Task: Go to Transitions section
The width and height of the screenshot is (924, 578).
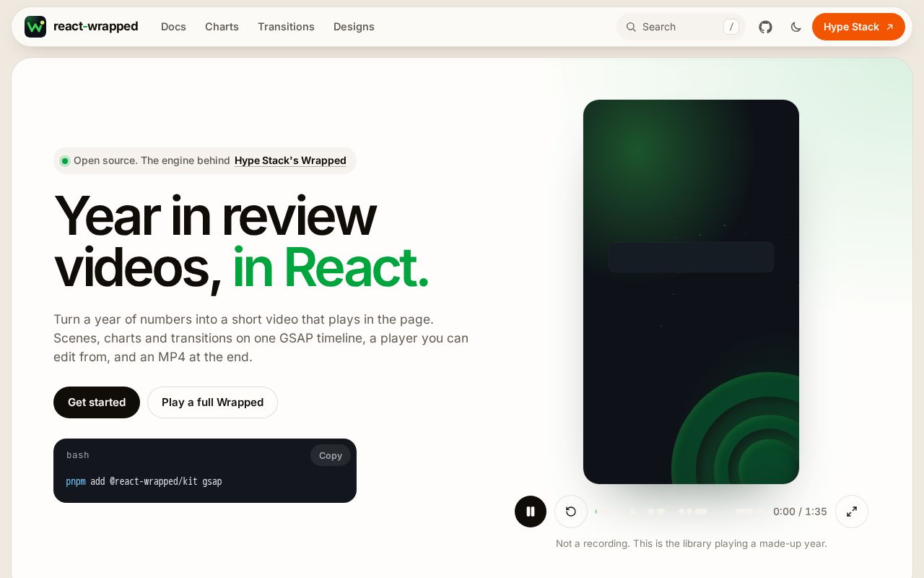Action: pyautogui.click(x=286, y=27)
